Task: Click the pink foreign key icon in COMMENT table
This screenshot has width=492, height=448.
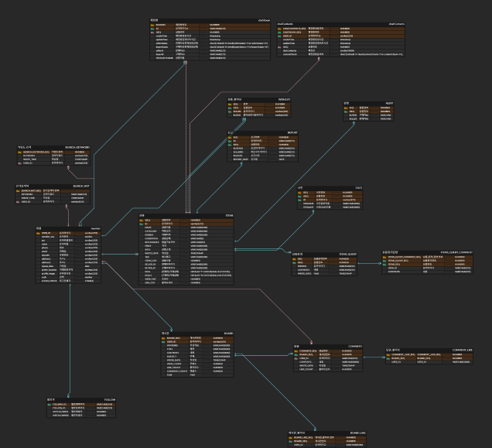Action: point(296,358)
